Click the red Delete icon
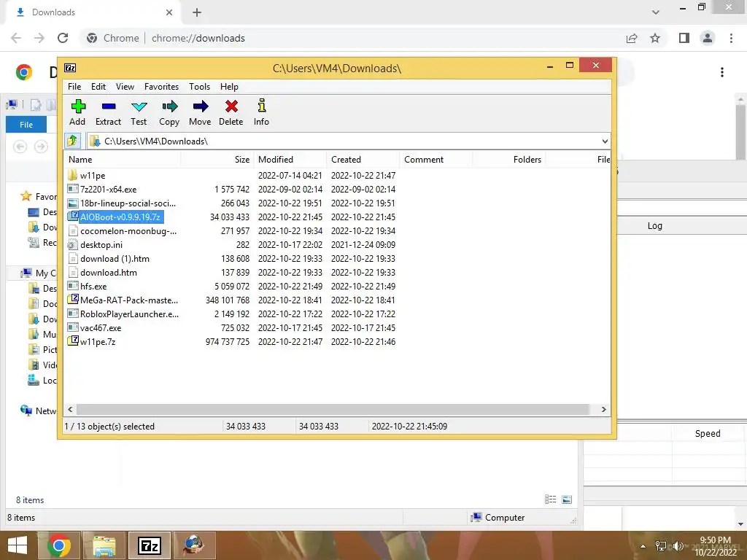747x560 pixels. pyautogui.click(x=231, y=106)
